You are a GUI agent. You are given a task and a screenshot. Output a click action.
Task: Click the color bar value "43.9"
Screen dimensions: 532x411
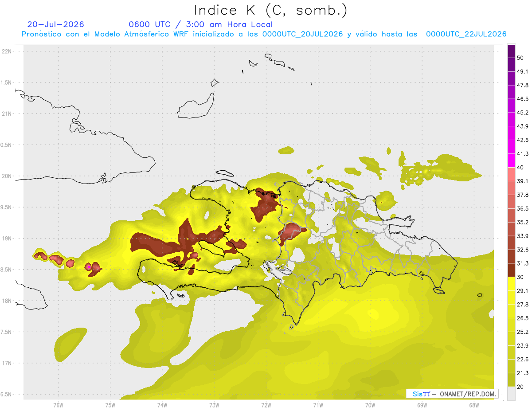tap(522, 126)
